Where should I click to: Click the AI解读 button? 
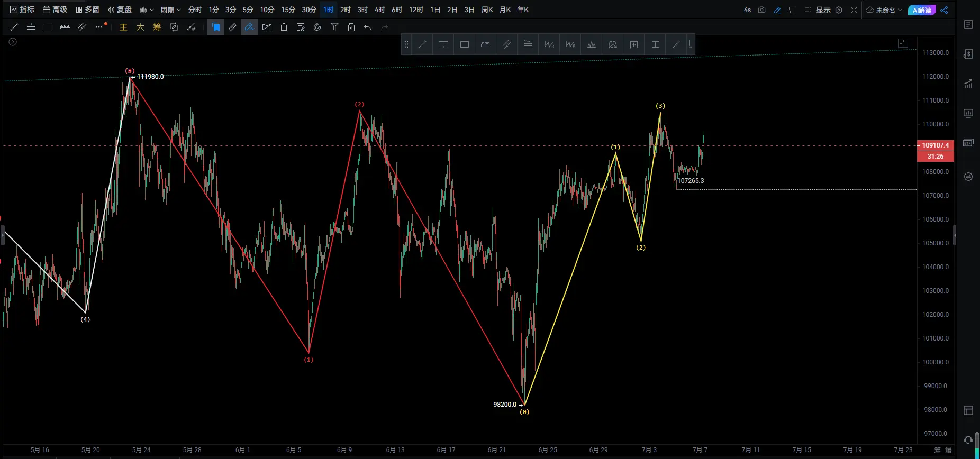click(922, 10)
